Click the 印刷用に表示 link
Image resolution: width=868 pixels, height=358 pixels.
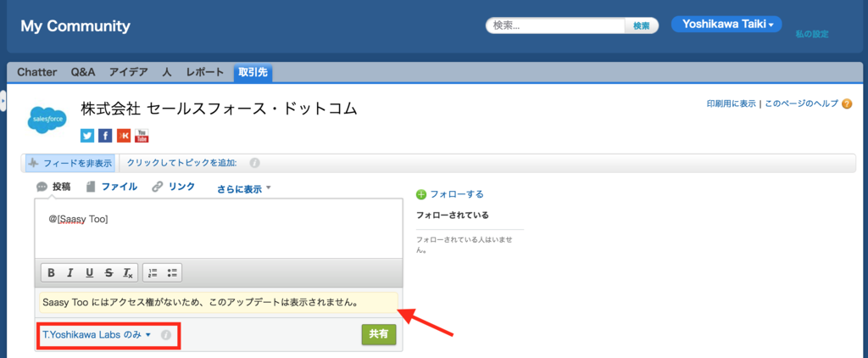coord(731,103)
